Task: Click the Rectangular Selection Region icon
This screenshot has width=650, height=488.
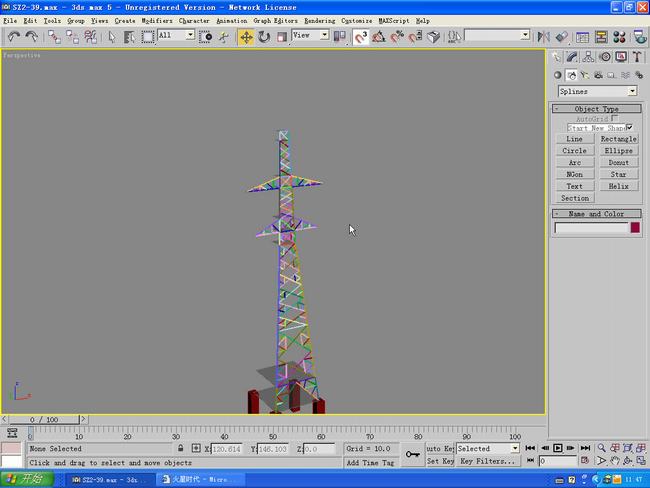Action: [148, 37]
